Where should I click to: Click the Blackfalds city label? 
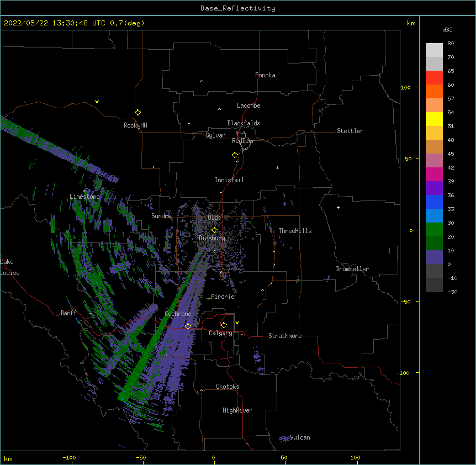244,123
